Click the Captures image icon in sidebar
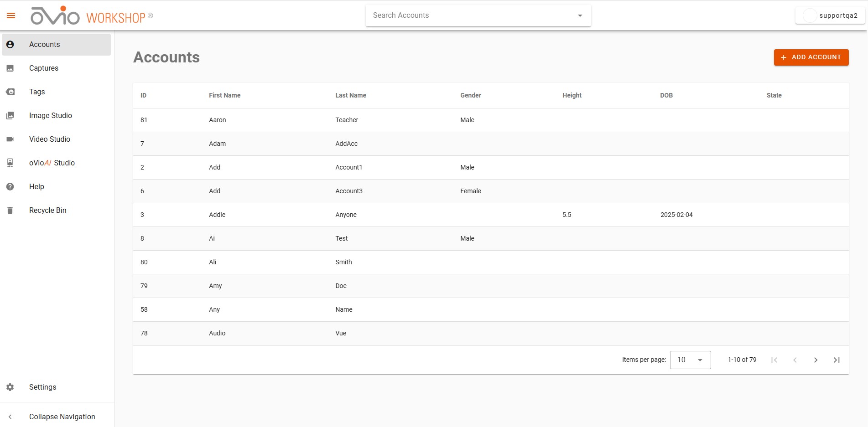 [10, 68]
